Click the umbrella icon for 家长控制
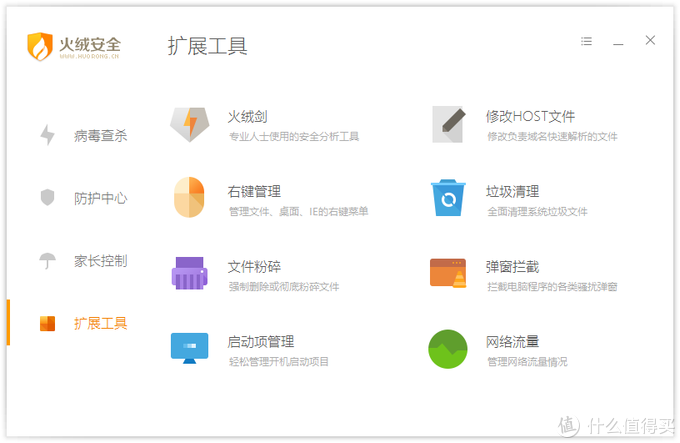This screenshot has width=680, height=443. [47, 261]
